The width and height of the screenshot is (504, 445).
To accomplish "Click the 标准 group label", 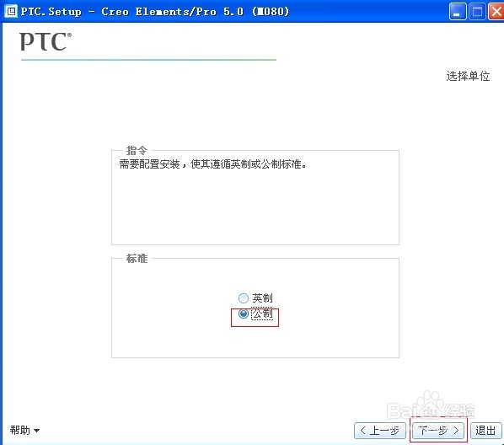I will pos(137,258).
